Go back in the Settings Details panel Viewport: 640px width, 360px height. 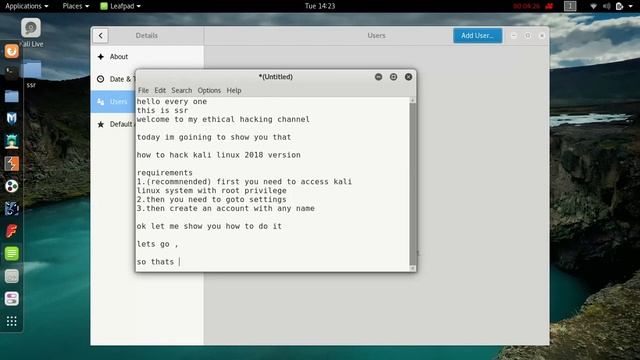pyautogui.click(x=100, y=36)
